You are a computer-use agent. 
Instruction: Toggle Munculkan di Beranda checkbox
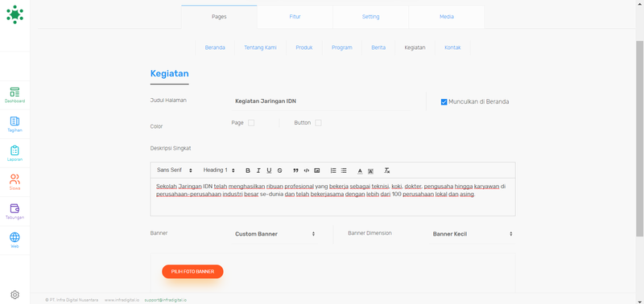[x=444, y=102]
